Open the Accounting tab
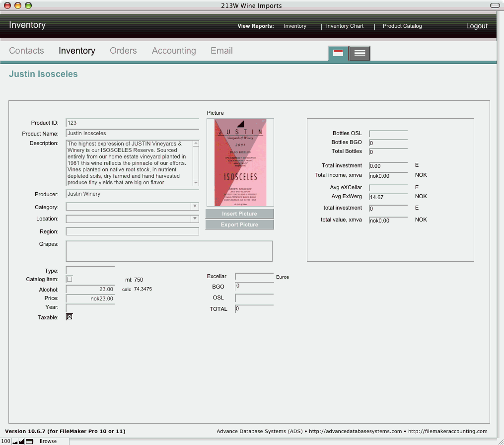The image size is (504, 445). pos(174,51)
